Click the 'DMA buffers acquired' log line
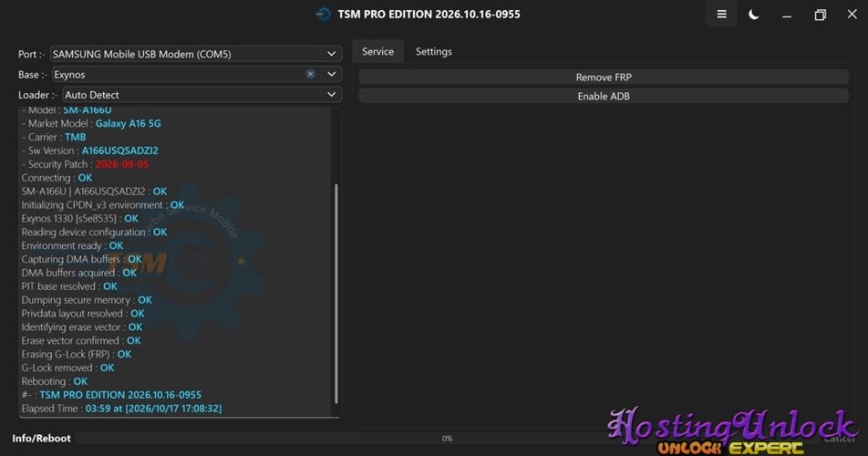868x456 pixels. tap(78, 273)
